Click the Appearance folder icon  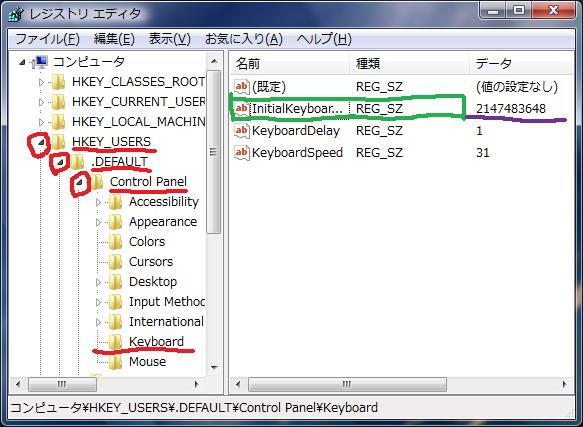pos(115,222)
